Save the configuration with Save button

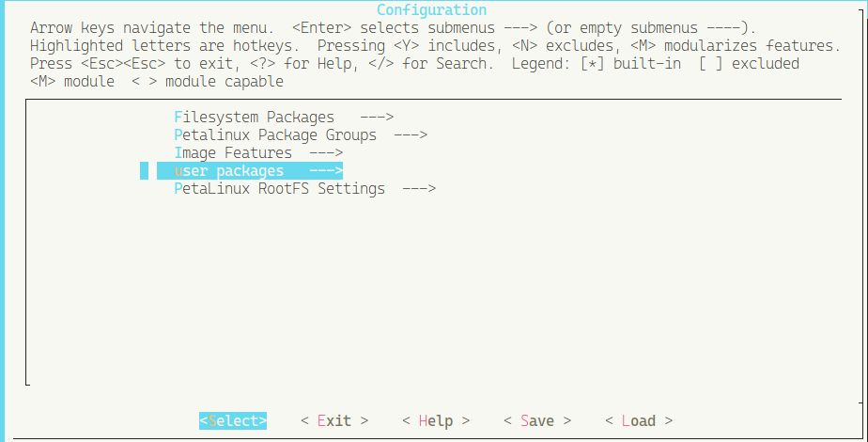(537, 421)
